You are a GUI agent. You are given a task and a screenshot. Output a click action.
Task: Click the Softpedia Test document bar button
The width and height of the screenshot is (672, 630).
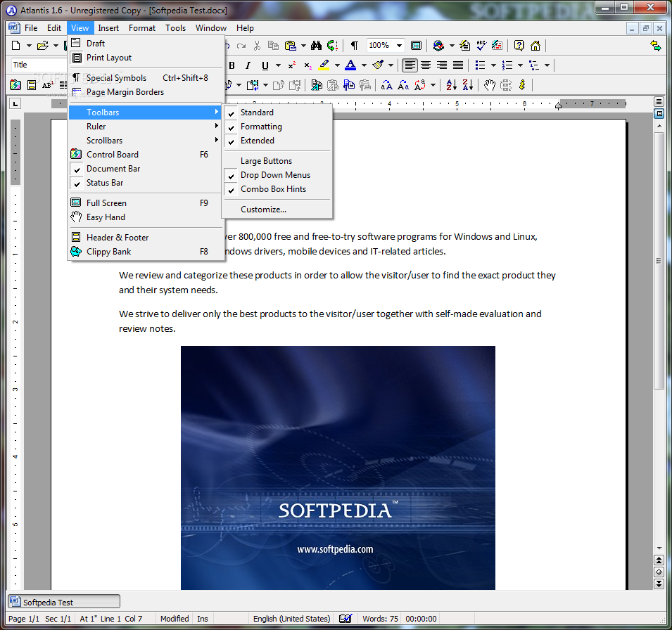(x=64, y=602)
